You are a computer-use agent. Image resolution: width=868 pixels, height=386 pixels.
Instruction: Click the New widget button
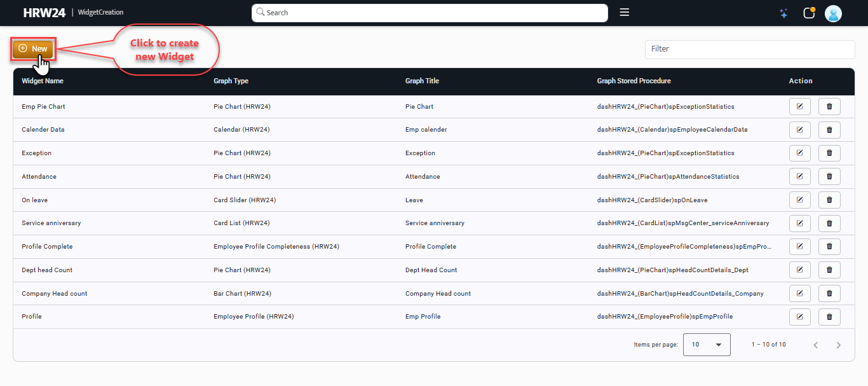(33, 49)
